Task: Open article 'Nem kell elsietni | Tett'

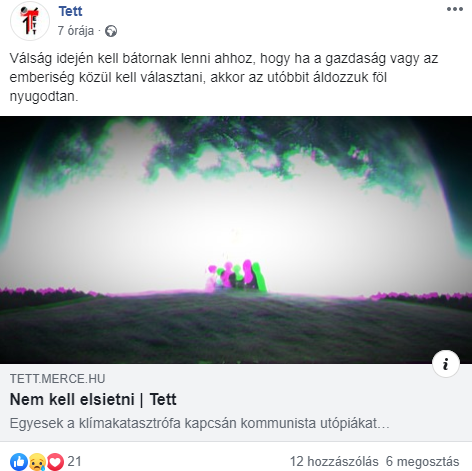Action: pos(93,399)
